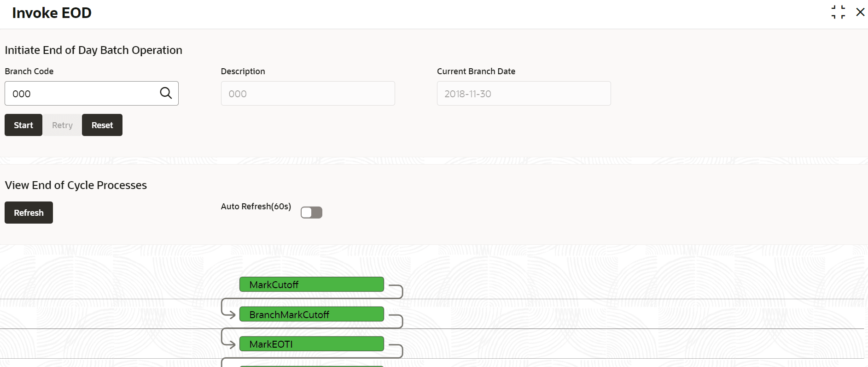
Task: Click the Branch Code search magnifier icon
Action: tap(166, 93)
